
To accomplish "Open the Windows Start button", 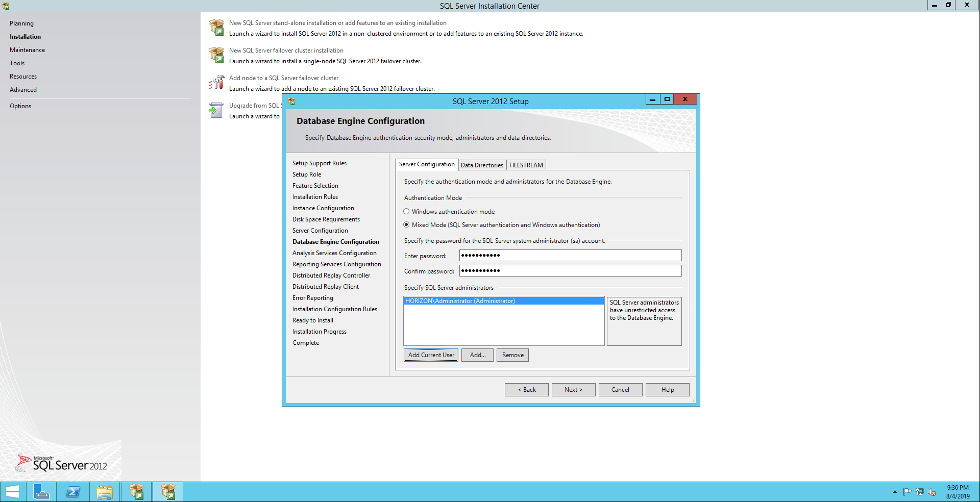I will click(13, 492).
